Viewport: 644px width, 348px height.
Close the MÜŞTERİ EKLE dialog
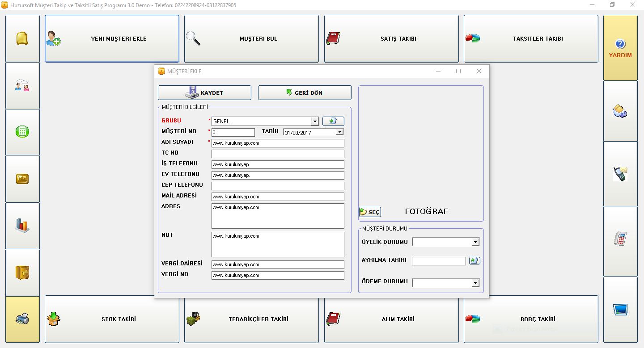[479, 71]
